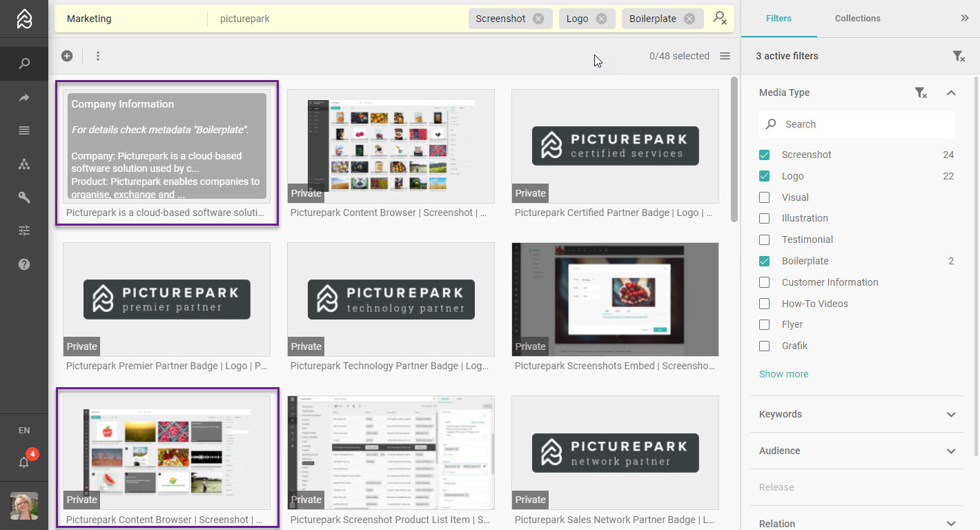This screenshot has height=530, width=980.
Task: Expand the Keywords filter section
Action: click(951, 414)
